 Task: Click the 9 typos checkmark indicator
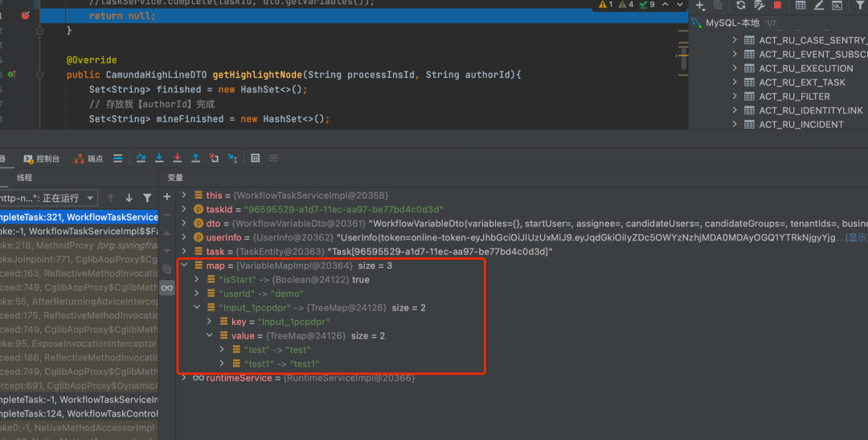(x=646, y=5)
